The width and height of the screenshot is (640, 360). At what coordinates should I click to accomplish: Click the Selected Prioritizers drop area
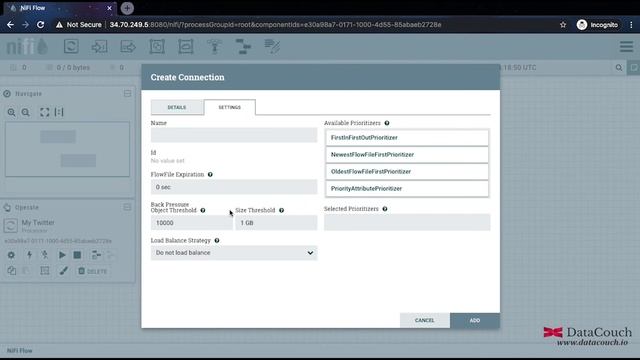tap(407, 222)
